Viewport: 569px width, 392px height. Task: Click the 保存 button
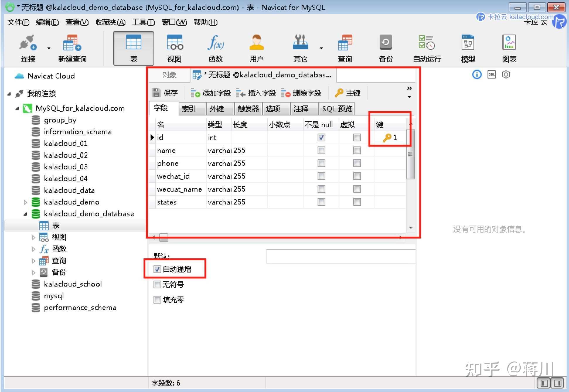(x=166, y=93)
